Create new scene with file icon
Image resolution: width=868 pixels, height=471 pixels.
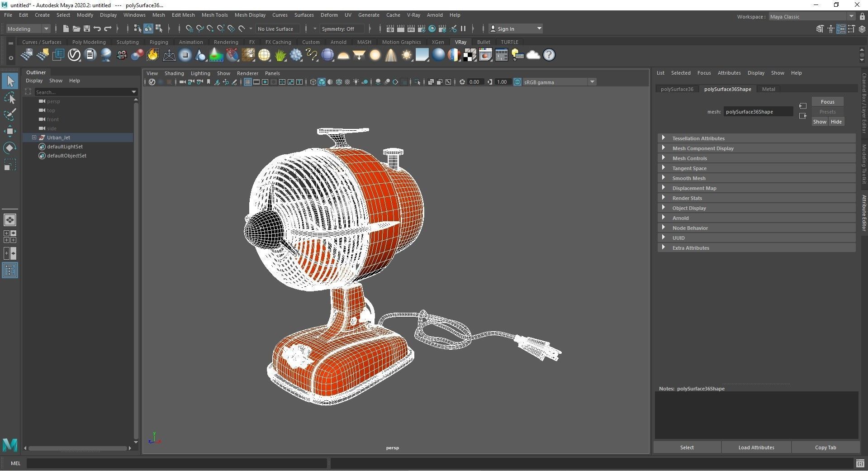[66, 29]
